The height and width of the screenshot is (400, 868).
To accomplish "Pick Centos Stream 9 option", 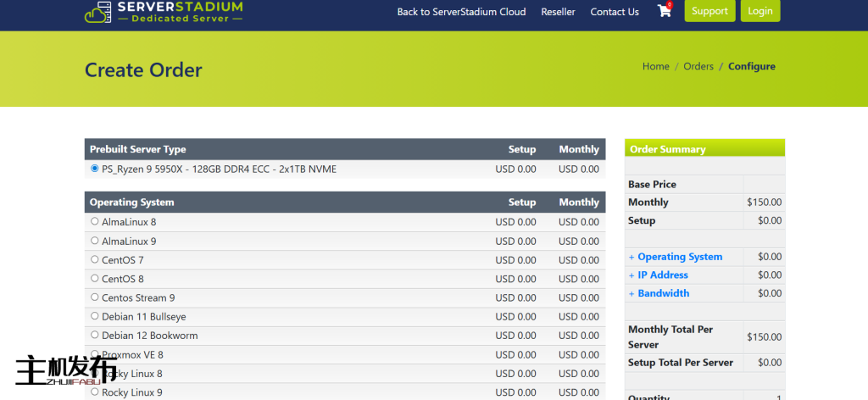I will click(94, 297).
